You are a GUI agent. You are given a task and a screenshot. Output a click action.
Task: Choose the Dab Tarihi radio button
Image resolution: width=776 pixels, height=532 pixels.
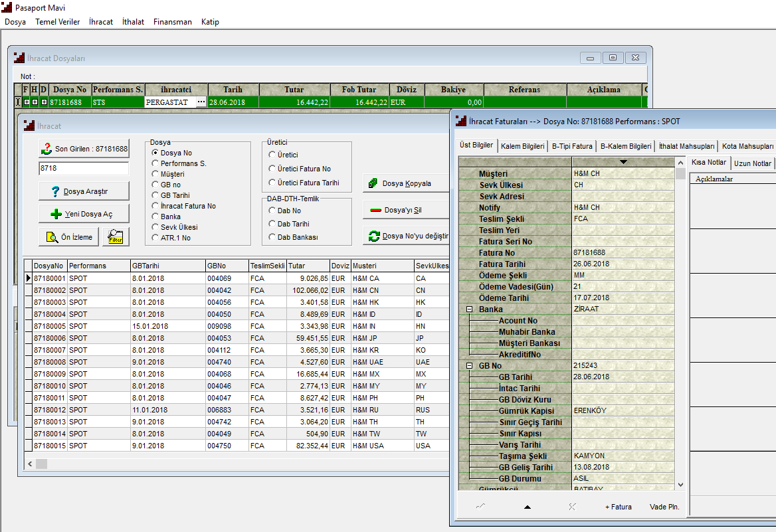pyautogui.click(x=272, y=224)
